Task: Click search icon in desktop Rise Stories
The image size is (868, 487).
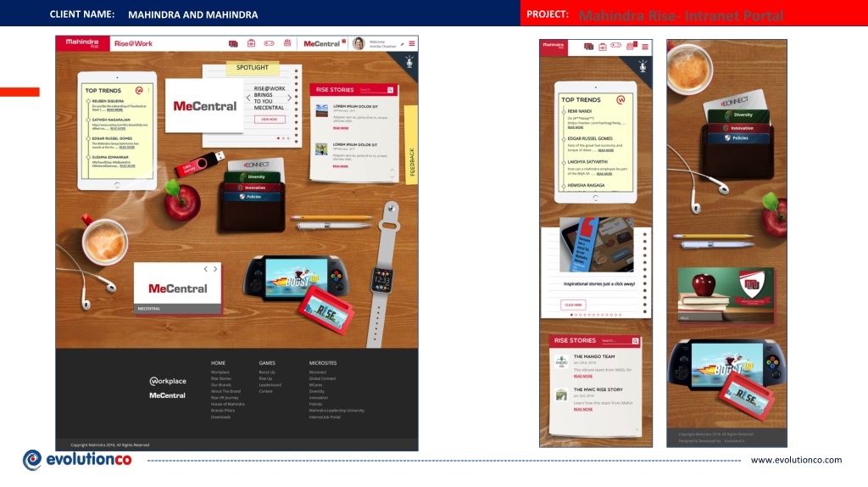Action: [x=390, y=90]
